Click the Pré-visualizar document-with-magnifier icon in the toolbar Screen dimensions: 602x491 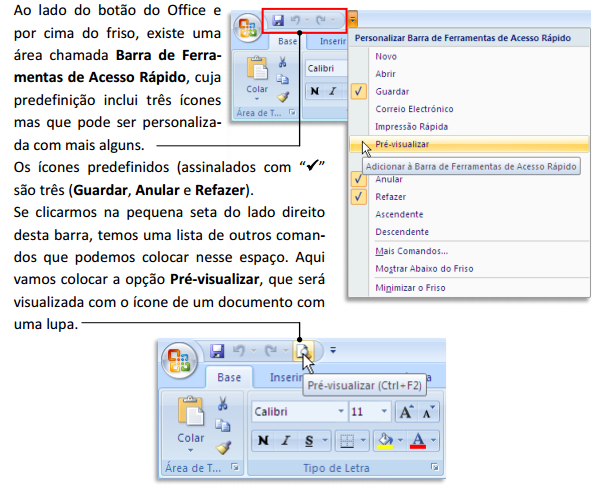304,351
